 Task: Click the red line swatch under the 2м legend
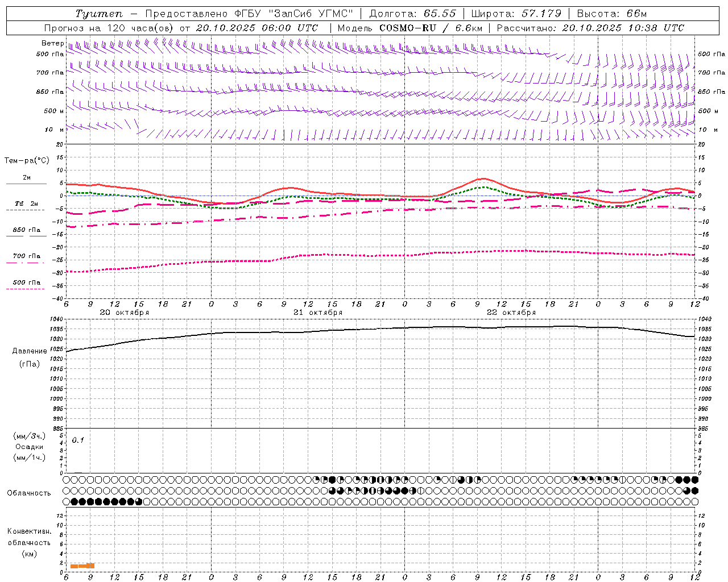[26, 184]
